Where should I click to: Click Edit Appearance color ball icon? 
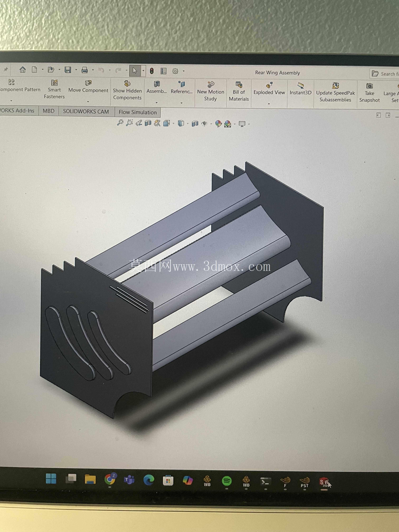click(x=218, y=124)
